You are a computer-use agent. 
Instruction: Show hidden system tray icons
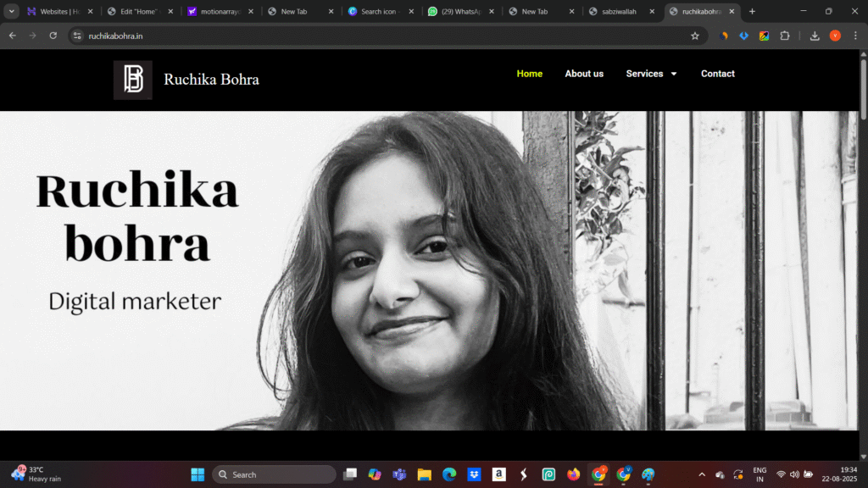coord(701,474)
